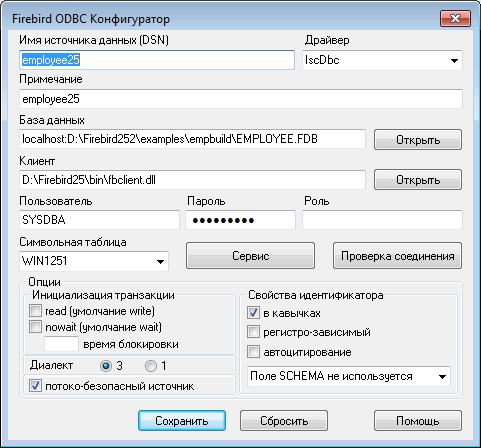Click Проверка соединения button
Viewport: 481px width, 448px height.
(398, 256)
